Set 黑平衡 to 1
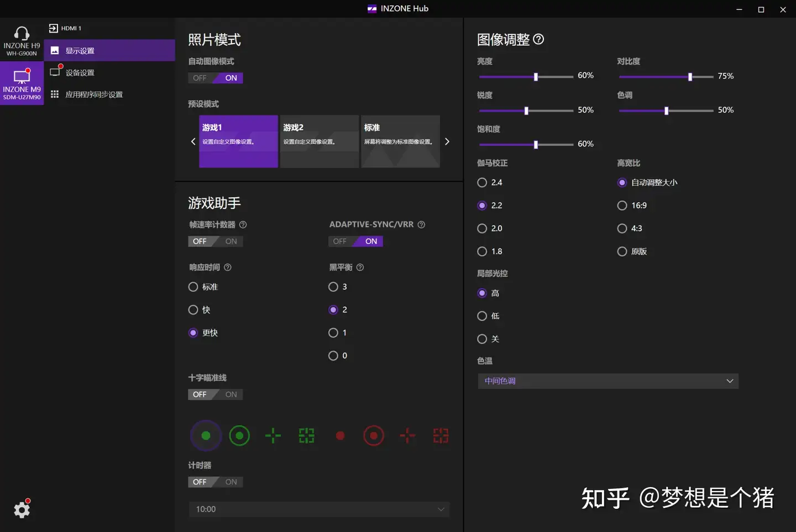The image size is (796, 532). click(x=338, y=333)
